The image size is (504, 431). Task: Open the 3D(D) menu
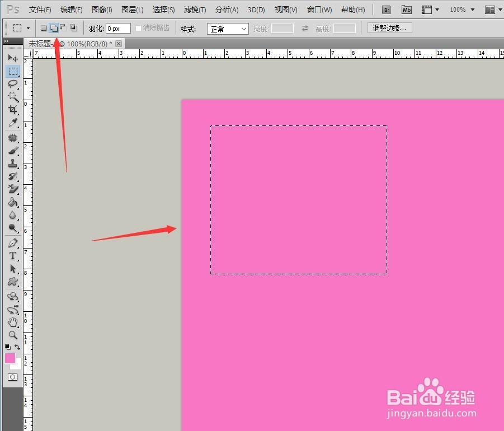[256, 10]
